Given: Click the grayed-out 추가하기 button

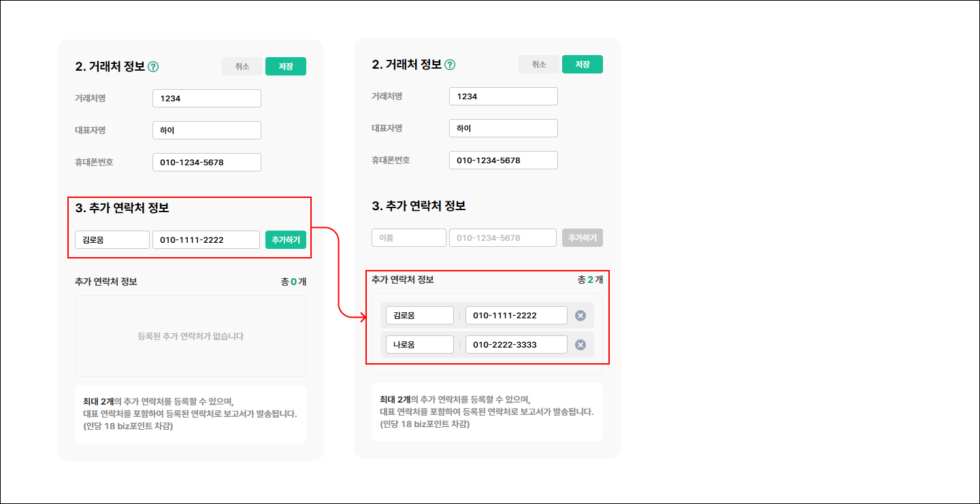Looking at the screenshot, I should pyautogui.click(x=582, y=238).
